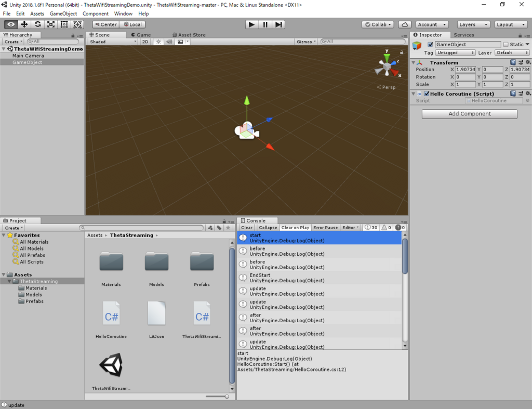The image size is (532, 409).
Task: Toggle the error message filter in Console
Action: pyautogui.click(x=400, y=228)
